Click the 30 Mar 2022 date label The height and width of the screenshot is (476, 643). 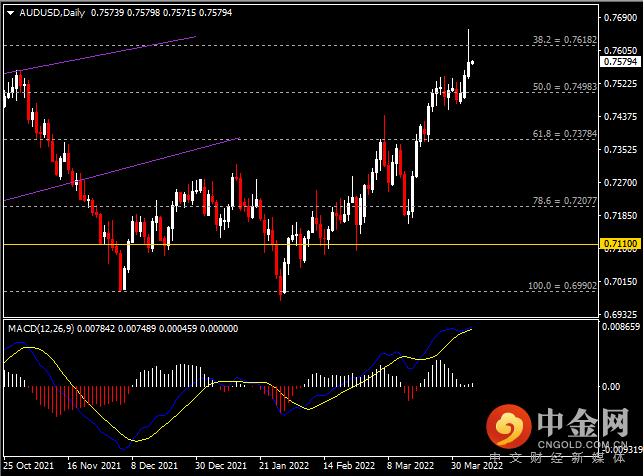[477, 466]
